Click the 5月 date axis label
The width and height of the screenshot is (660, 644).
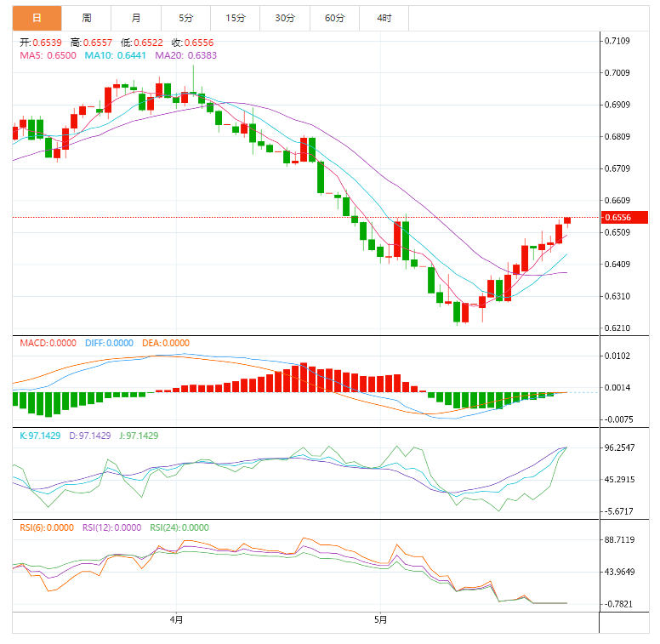coord(380,619)
